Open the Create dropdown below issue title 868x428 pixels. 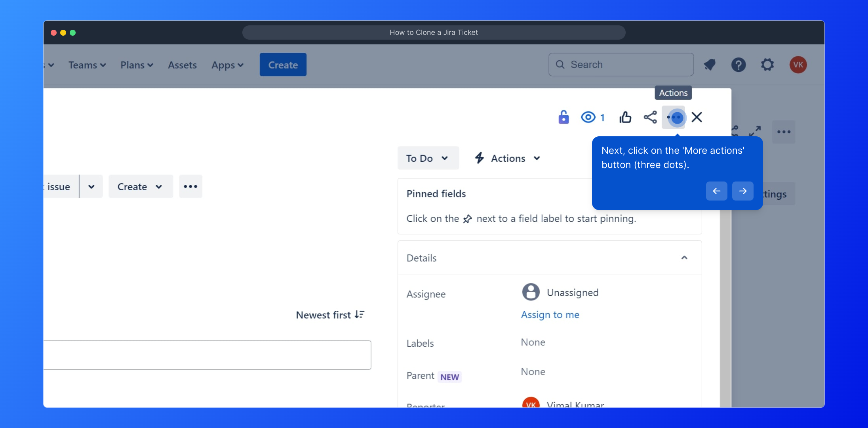tap(140, 187)
